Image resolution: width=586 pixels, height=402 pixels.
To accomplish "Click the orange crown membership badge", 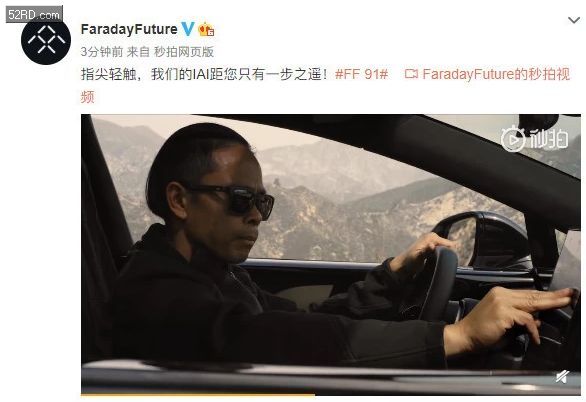I will pyautogui.click(x=206, y=29).
